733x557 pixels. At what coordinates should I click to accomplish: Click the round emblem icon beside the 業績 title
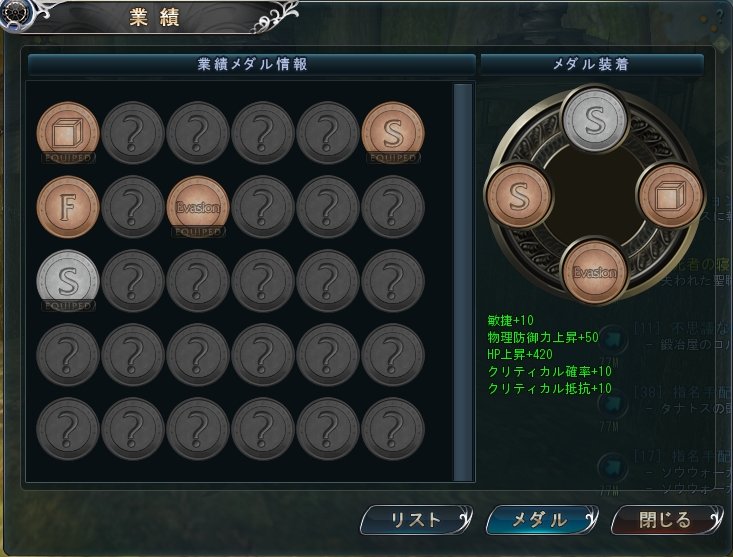13,13
